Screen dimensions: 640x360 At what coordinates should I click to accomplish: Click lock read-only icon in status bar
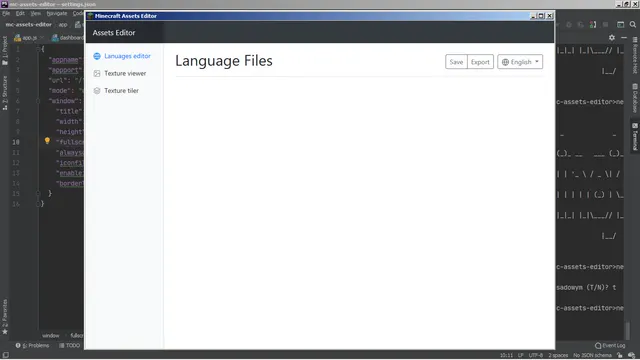[x=620, y=355]
